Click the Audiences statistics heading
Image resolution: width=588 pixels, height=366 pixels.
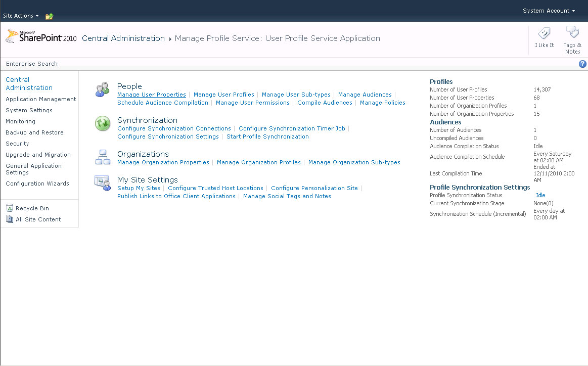point(445,122)
